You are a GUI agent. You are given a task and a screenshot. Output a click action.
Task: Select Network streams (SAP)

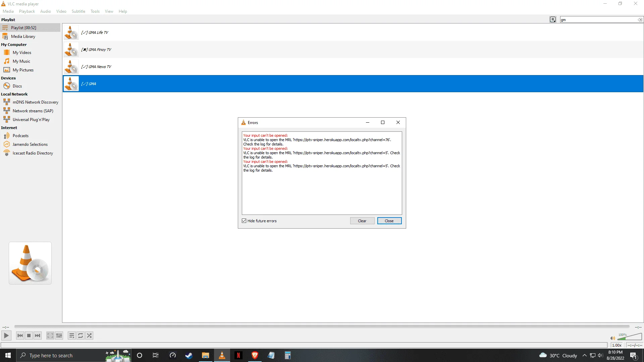(30, 111)
